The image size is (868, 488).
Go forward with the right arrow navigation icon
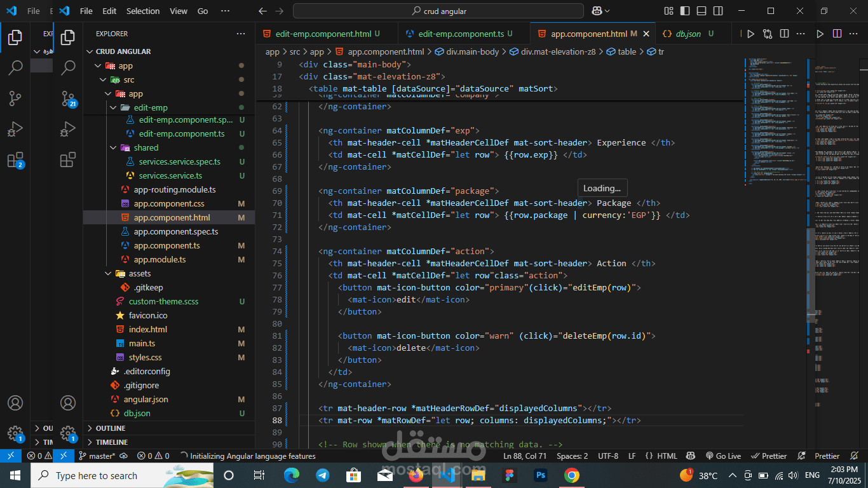point(280,11)
